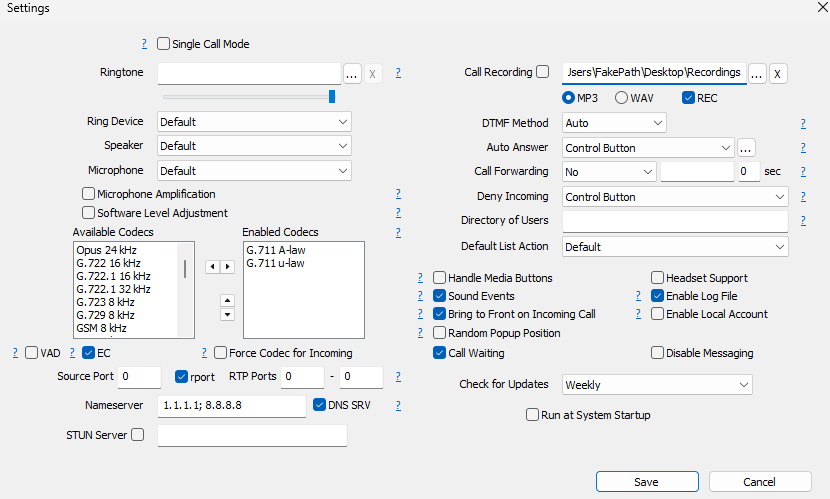The height and width of the screenshot is (499, 830).
Task: Move the enabled codec up with arrow
Action: point(227,299)
